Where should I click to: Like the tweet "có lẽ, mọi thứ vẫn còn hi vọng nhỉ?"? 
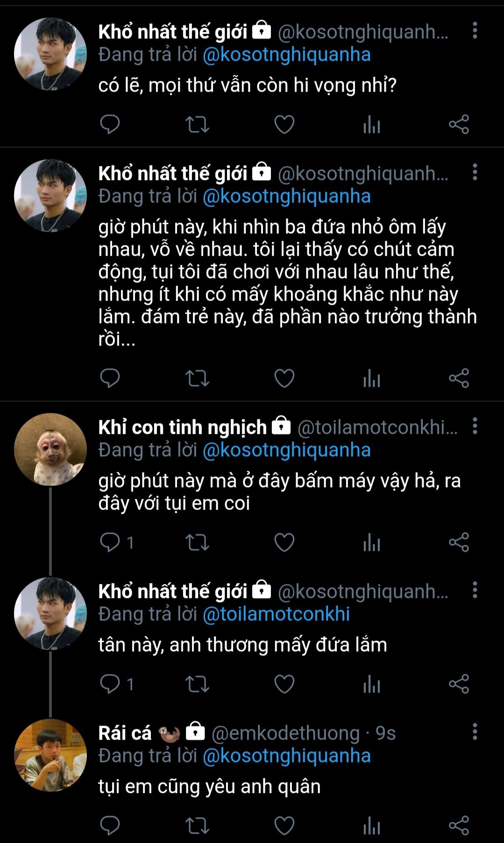click(284, 124)
